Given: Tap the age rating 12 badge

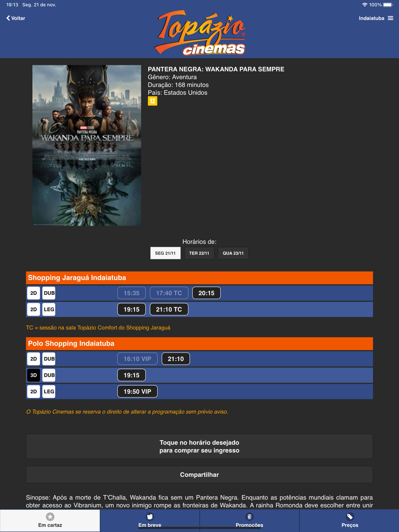Looking at the screenshot, I should point(152,101).
